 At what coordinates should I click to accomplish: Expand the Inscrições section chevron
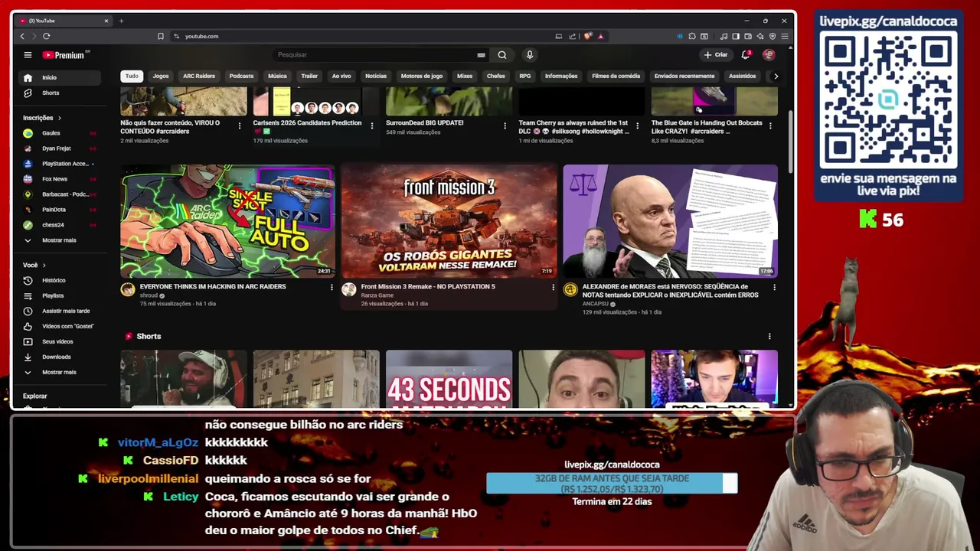pos(59,118)
